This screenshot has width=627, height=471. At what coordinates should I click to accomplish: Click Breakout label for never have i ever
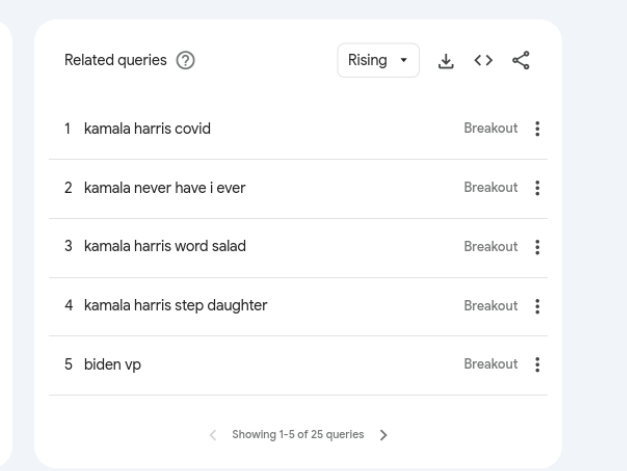[x=491, y=188]
